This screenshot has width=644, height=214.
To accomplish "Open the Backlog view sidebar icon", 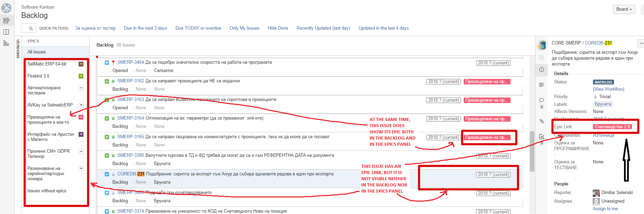I will pyautogui.click(x=6, y=21).
